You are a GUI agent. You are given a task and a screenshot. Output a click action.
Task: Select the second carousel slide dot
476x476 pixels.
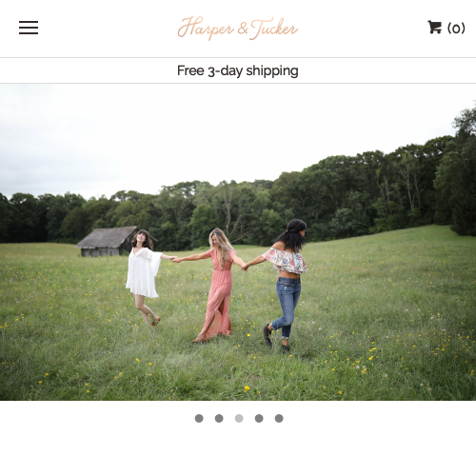(x=219, y=418)
